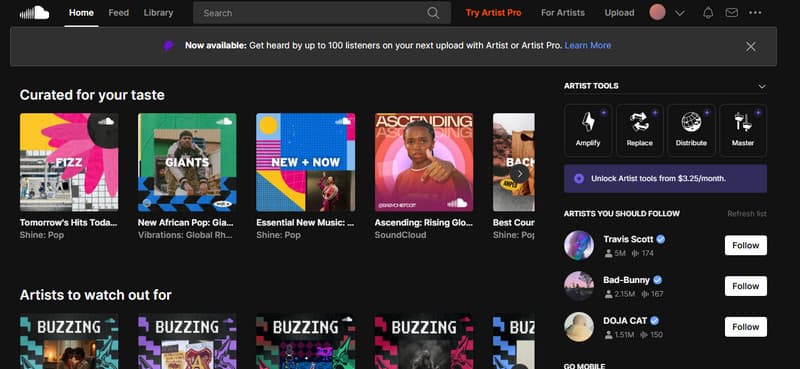This screenshot has width=800, height=369.
Task: Open the notifications bell
Action: [708, 13]
